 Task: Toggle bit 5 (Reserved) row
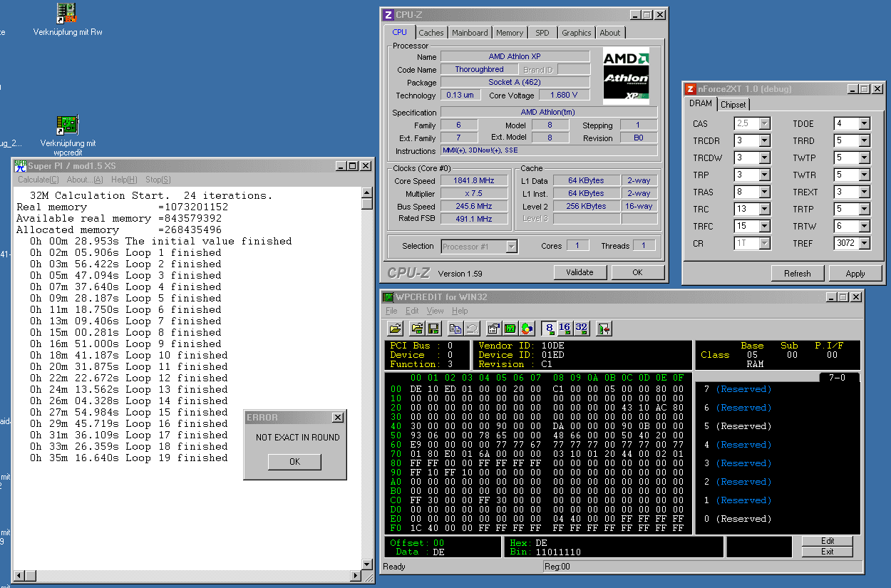click(x=738, y=426)
